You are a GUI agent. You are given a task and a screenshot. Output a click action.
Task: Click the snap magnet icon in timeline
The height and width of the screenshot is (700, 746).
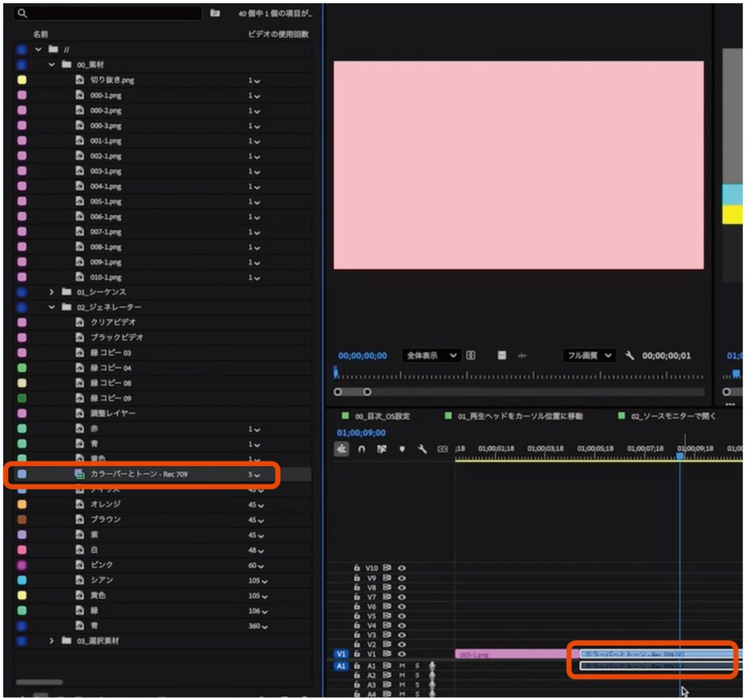click(362, 449)
